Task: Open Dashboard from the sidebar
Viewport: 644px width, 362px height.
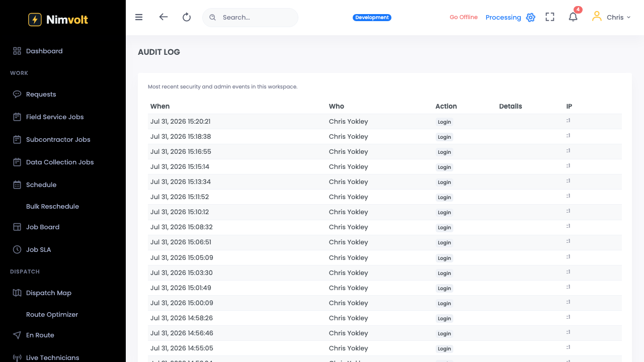Action: click(x=44, y=51)
